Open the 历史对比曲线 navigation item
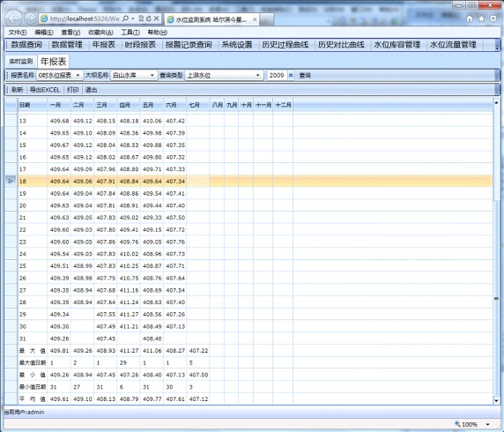This screenshot has height=432, width=504. pos(341,45)
